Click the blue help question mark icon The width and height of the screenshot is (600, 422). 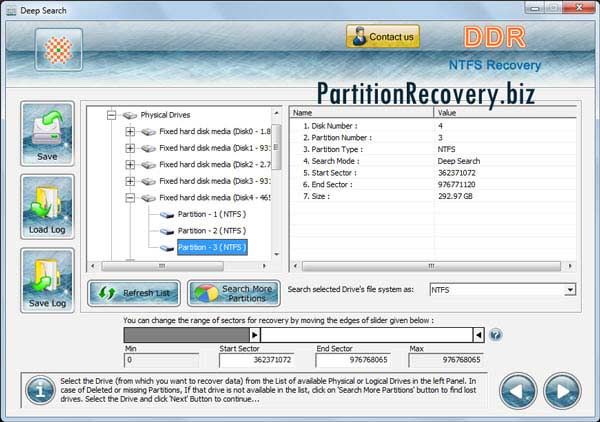[496, 335]
